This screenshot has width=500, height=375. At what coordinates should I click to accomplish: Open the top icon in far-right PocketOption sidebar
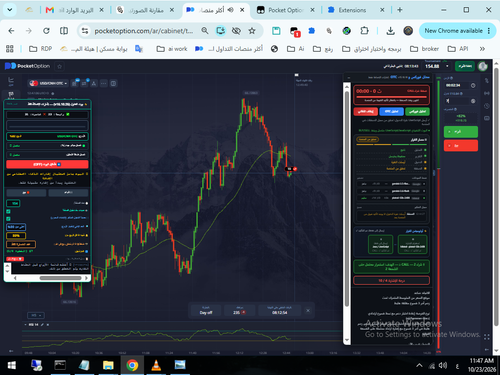pyautogui.click(x=487, y=80)
